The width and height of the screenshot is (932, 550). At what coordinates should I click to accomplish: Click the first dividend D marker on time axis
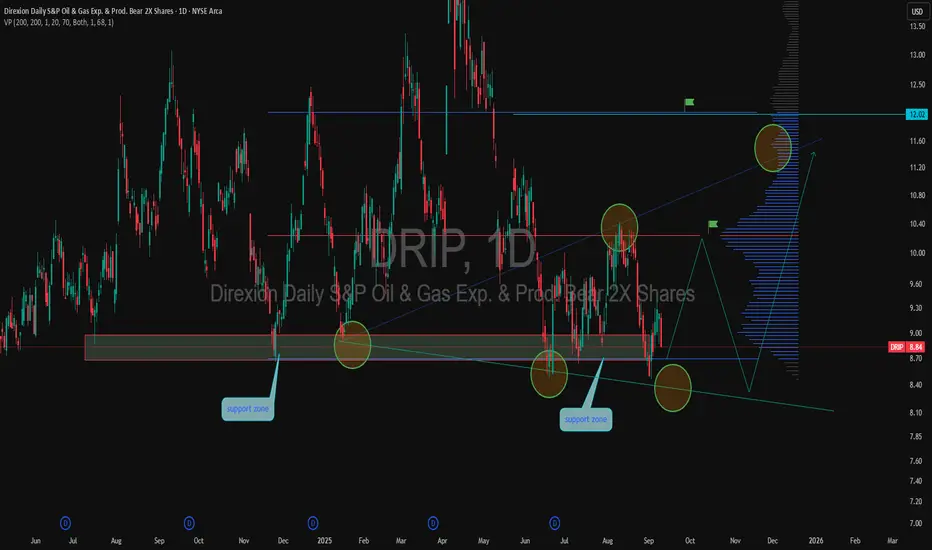coord(65,523)
